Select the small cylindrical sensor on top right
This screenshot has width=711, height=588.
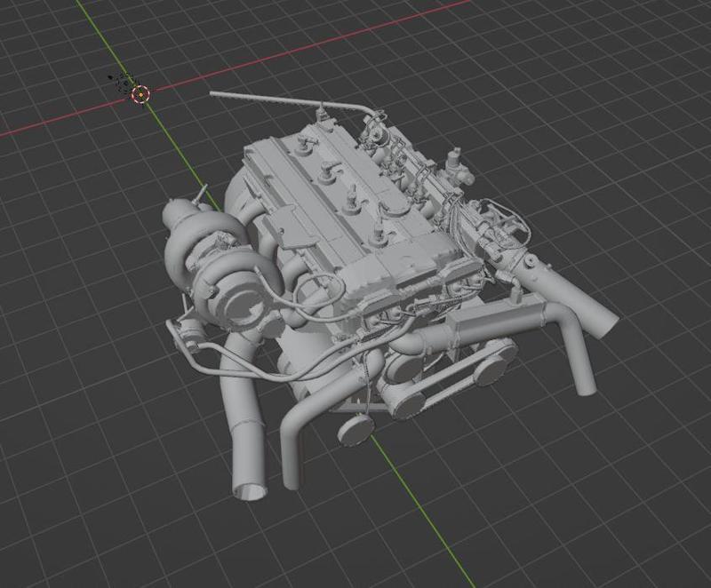(453, 160)
